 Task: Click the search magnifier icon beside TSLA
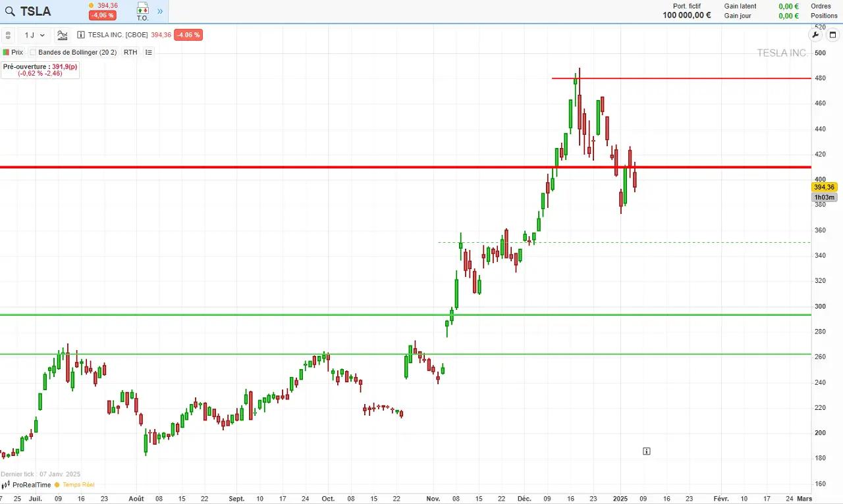[10, 11]
